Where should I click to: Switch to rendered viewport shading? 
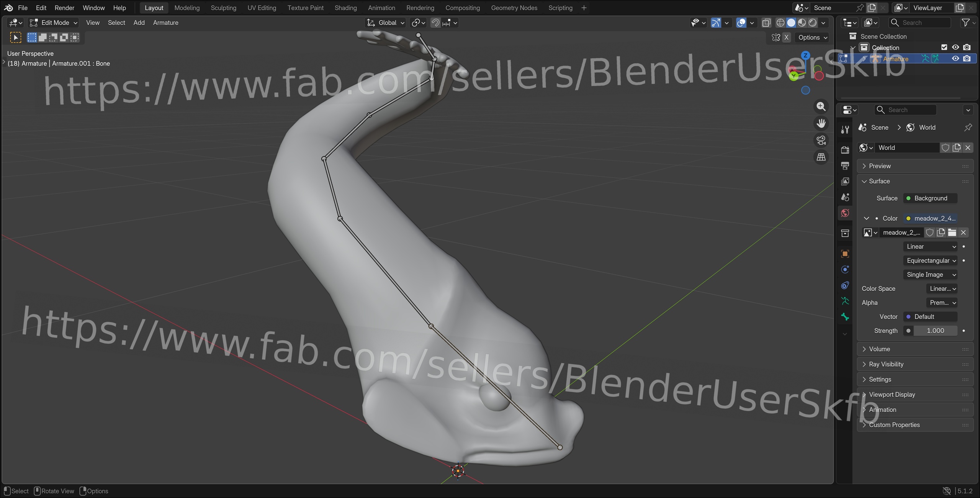(813, 23)
